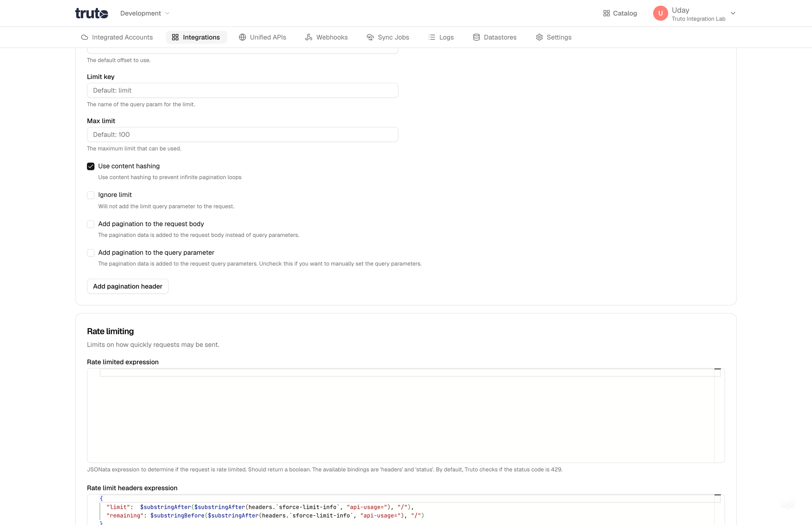The width and height of the screenshot is (812, 525).
Task: Open the Webhooks tab
Action: point(327,37)
